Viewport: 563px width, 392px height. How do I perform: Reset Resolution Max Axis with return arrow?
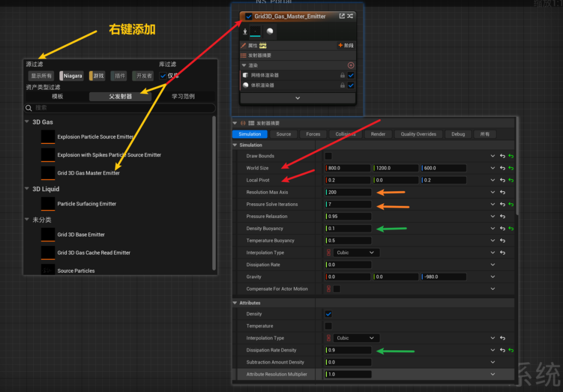point(503,192)
